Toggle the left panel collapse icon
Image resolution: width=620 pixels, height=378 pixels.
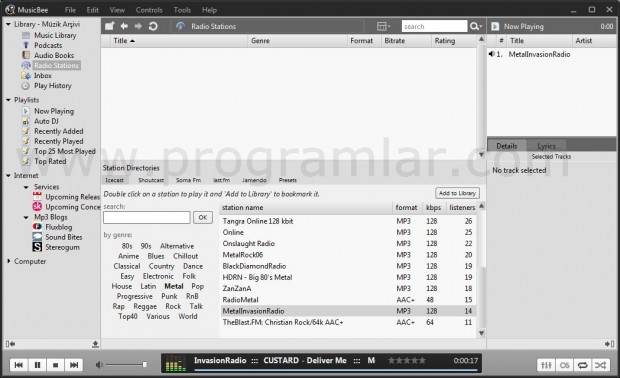click(x=10, y=344)
